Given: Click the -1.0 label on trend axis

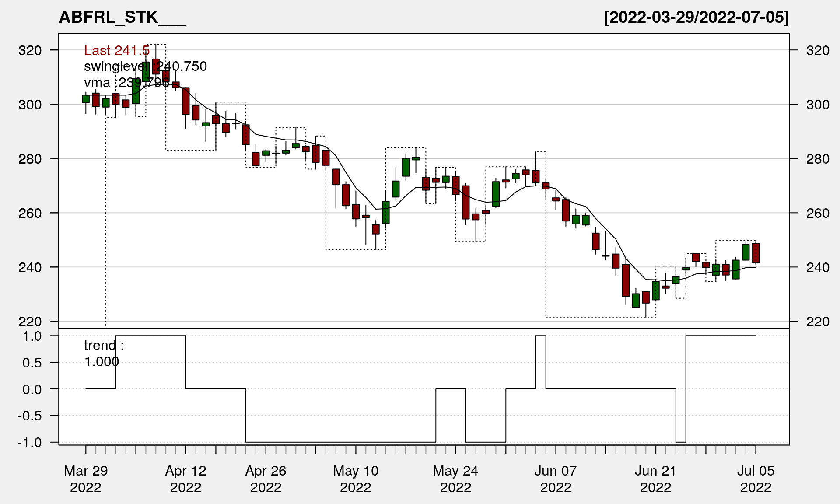Looking at the screenshot, I should coord(30,442).
